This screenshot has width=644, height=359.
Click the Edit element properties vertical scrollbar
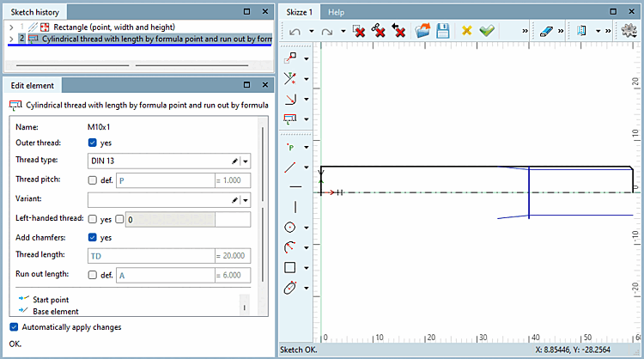pos(263,204)
